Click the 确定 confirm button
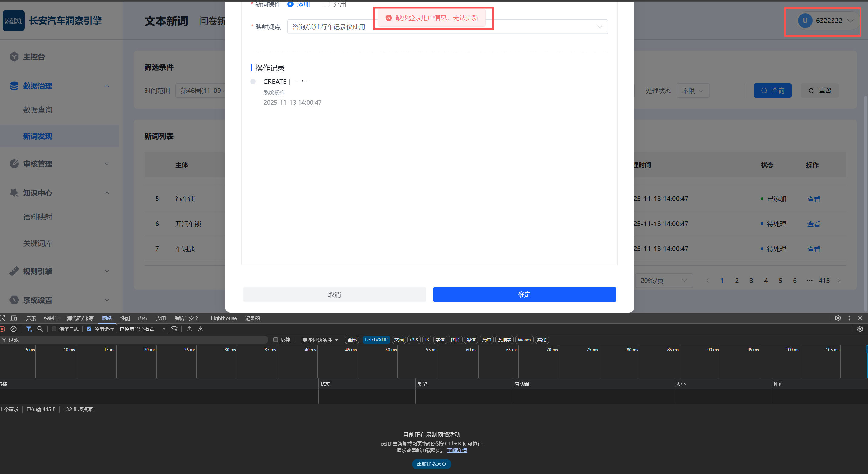The image size is (868, 474). [x=524, y=295]
